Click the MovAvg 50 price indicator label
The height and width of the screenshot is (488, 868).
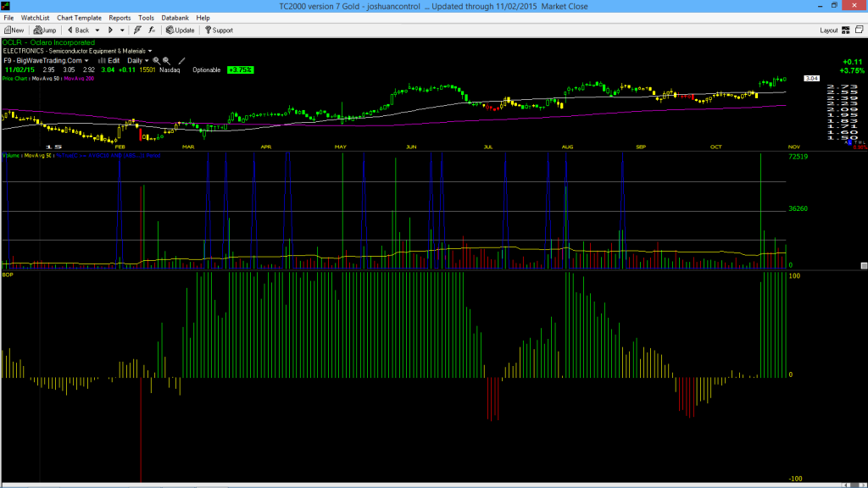tap(46, 79)
